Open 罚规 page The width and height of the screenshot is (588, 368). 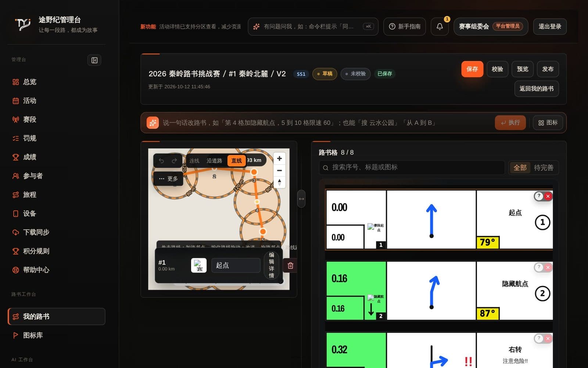click(x=56, y=138)
